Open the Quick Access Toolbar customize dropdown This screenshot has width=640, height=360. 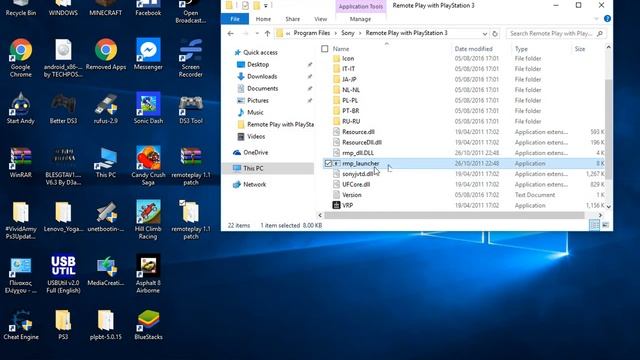(x=266, y=6)
